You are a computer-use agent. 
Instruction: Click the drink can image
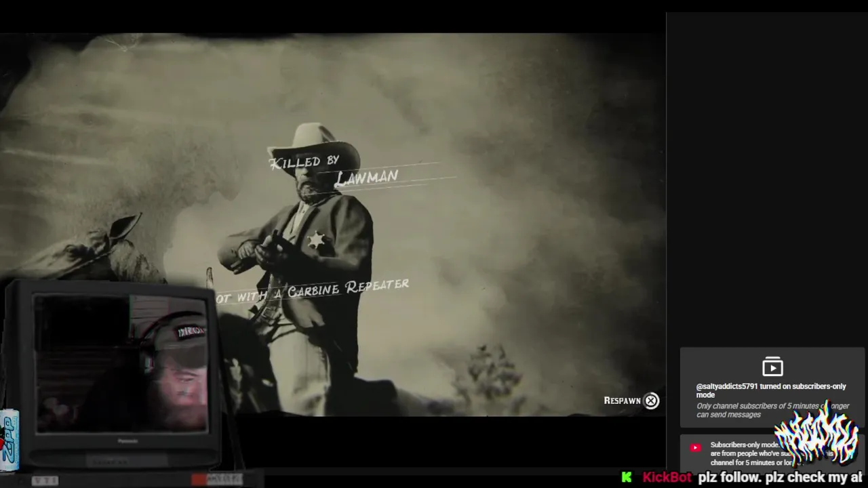[9, 440]
